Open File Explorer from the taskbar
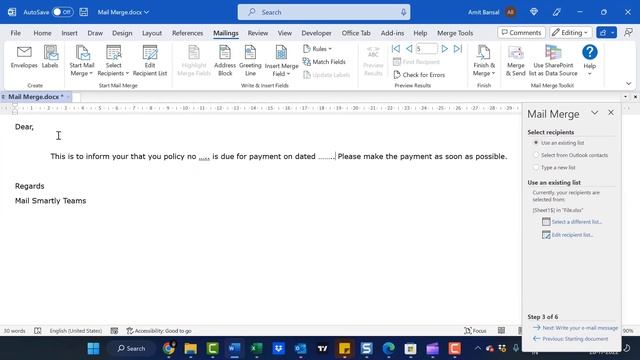Viewport: 640px width, 360px height. point(190,349)
